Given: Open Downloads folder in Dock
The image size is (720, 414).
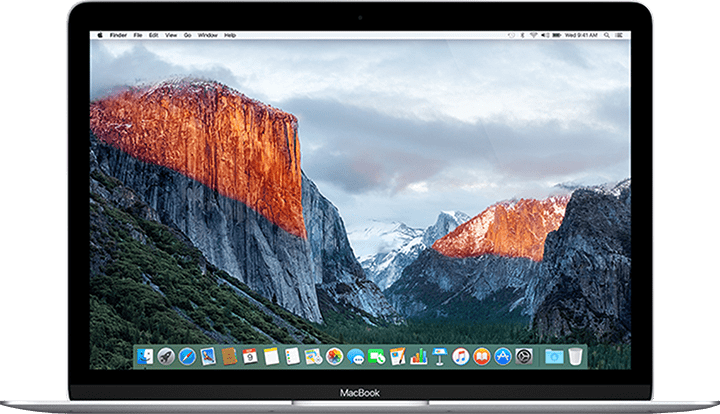Looking at the screenshot, I should [554, 356].
